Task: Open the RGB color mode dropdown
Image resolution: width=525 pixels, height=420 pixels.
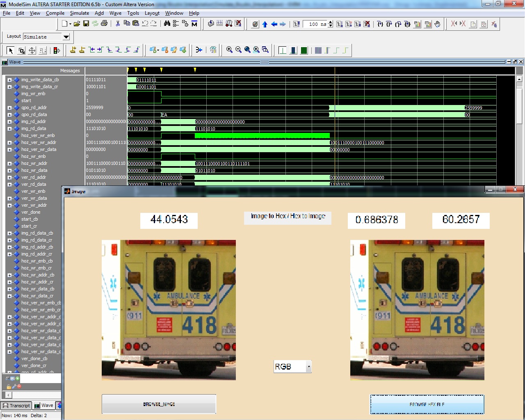Action: (308, 367)
